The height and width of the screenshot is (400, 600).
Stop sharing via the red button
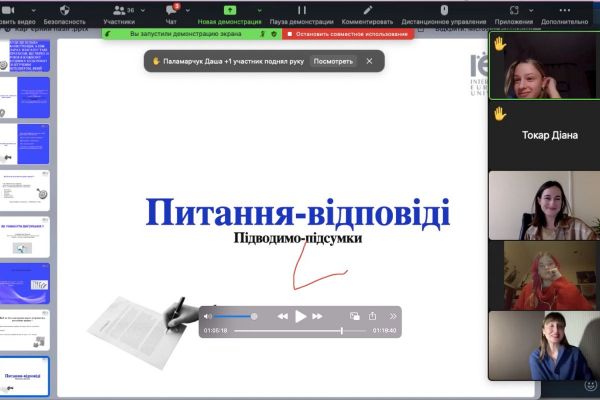[349, 34]
